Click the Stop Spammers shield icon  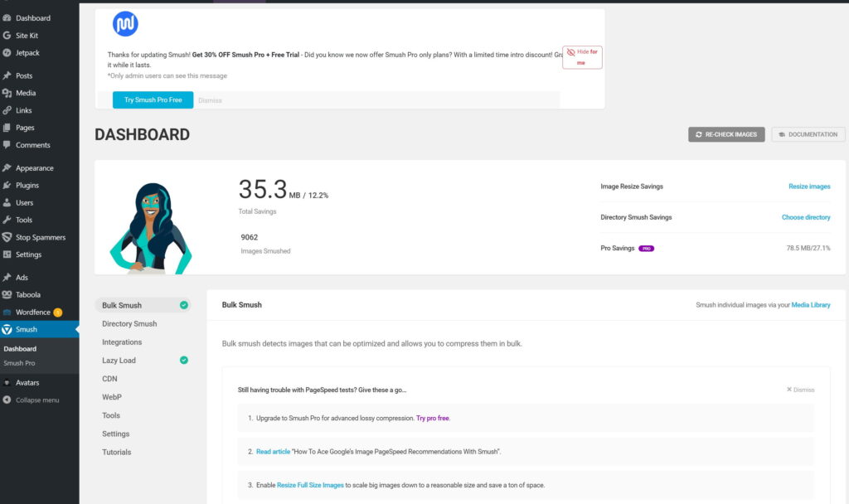7,237
